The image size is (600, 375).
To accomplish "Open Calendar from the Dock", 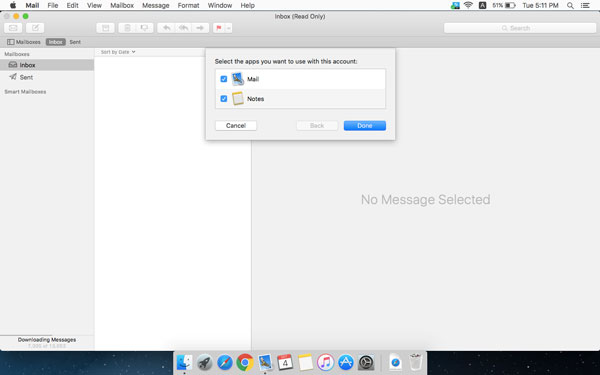I will click(x=285, y=362).
